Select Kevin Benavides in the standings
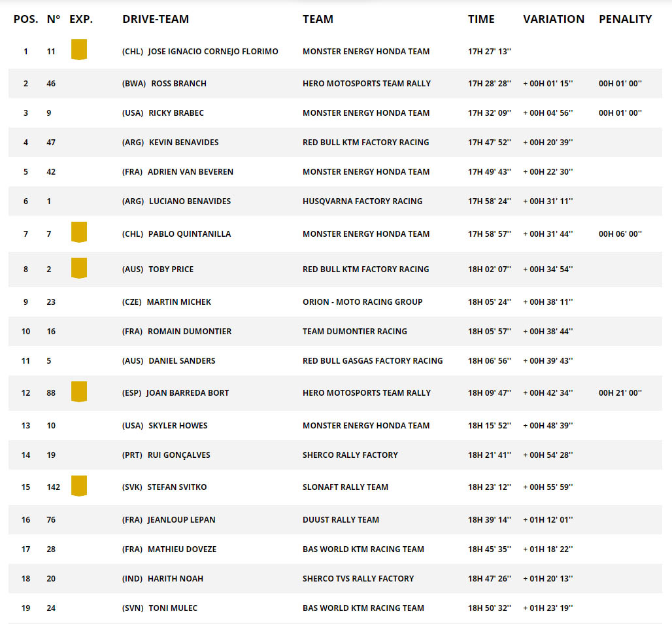 click(184, 142)
